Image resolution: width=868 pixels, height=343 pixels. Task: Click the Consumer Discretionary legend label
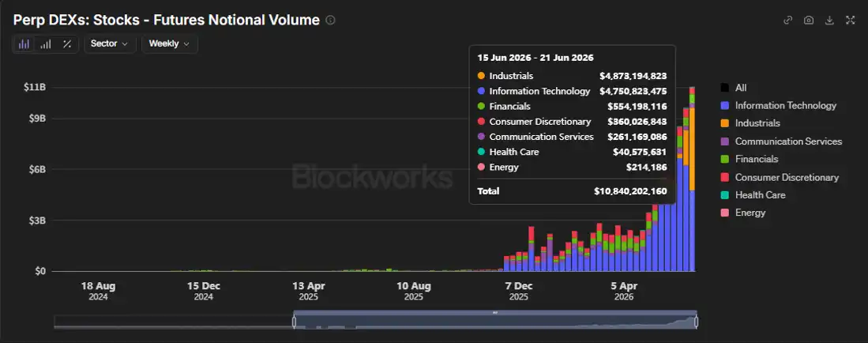pyautogui.click(x=787, y=177)
